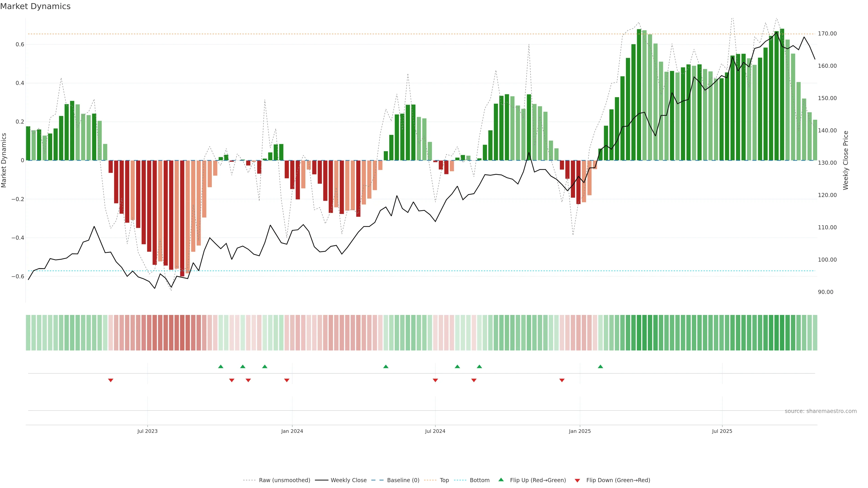The image size is (868, 488).
Task: Click the last green flip-up marker after Jan 2025
Action: (x=600, y=366)
